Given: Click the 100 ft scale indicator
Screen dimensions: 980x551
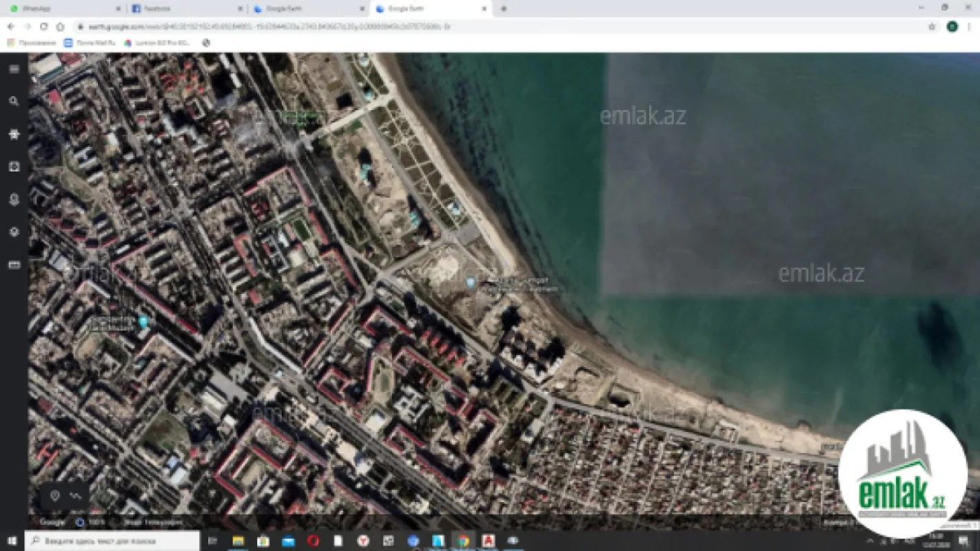Looking at the screenshot, I should (x=96, y=522).
